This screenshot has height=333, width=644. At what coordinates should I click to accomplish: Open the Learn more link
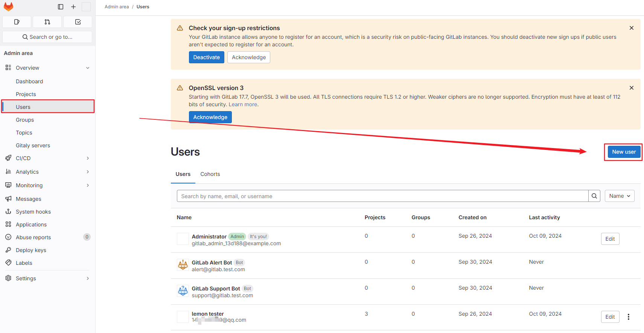(243, 104)
